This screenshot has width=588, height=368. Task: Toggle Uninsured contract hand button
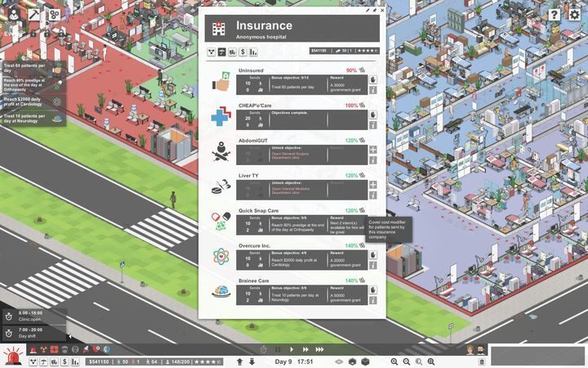coord(372,79)
